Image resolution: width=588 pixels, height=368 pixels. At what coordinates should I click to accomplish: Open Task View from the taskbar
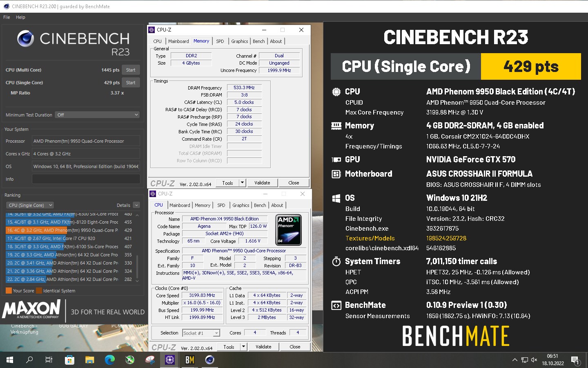pos(49,360)
